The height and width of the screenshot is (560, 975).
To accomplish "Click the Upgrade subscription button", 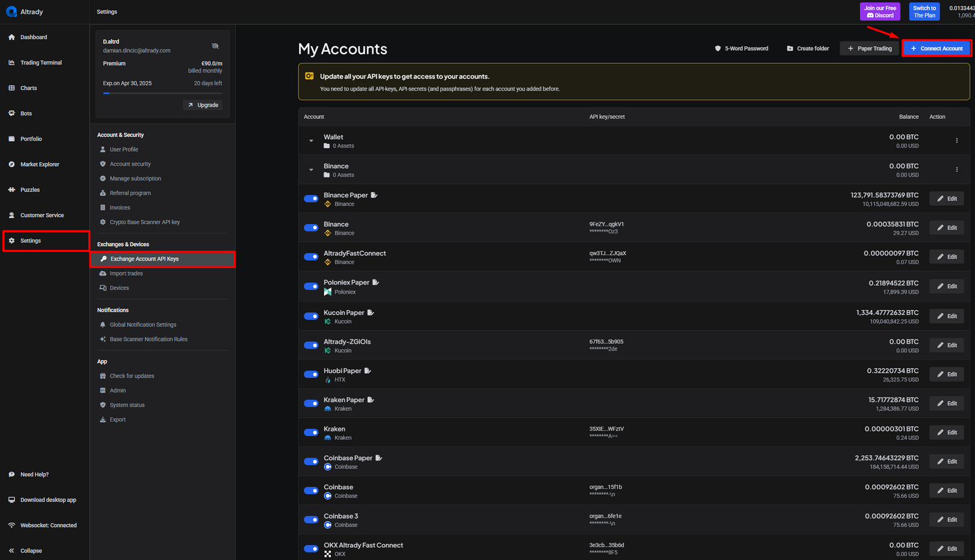I will pyautogui.click(x=203, y=105).
